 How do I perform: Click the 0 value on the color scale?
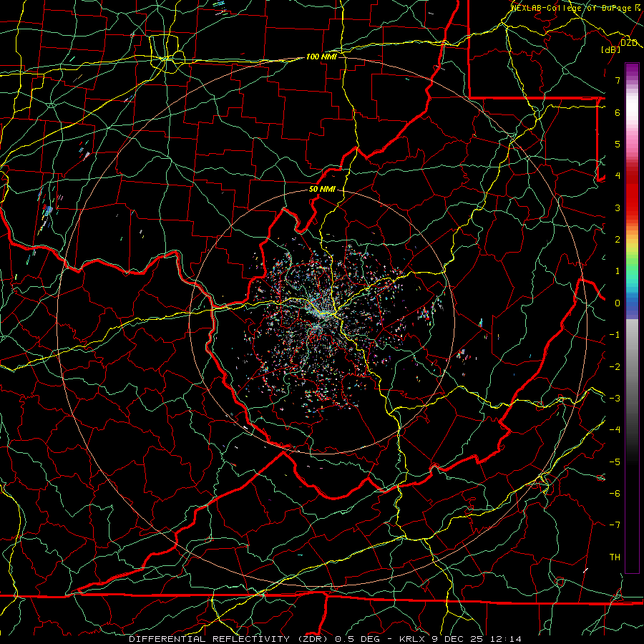click(x=618, y=303)
